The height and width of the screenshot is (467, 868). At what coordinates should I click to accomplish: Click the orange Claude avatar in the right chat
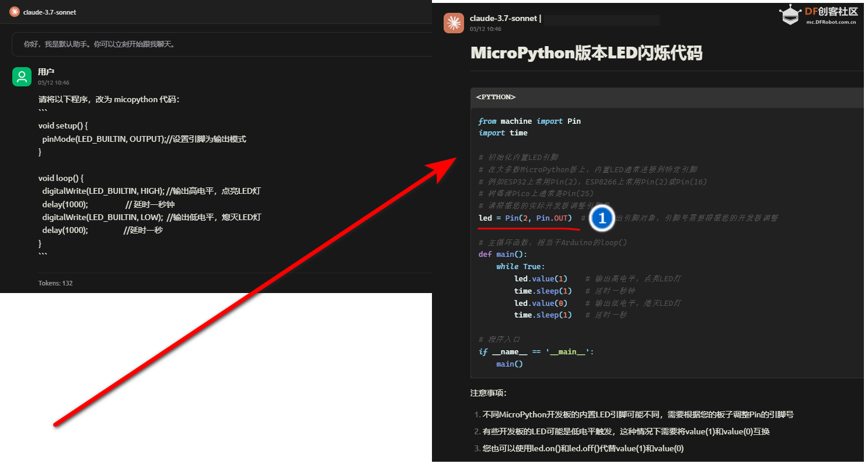[x=454, y=23]
